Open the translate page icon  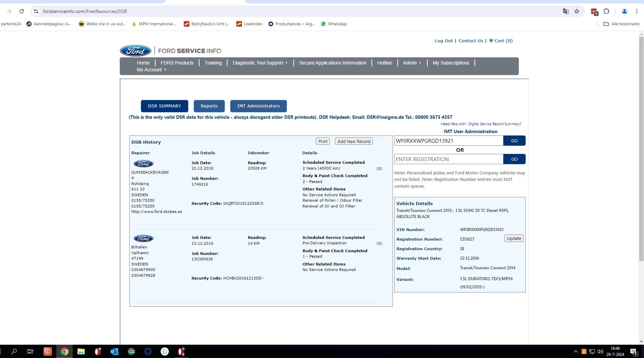coord(566,11)
